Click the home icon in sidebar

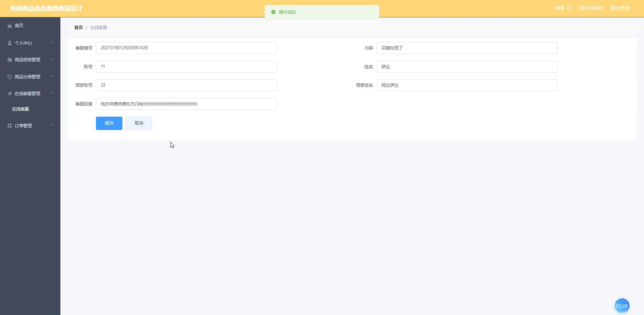(10, 26)
